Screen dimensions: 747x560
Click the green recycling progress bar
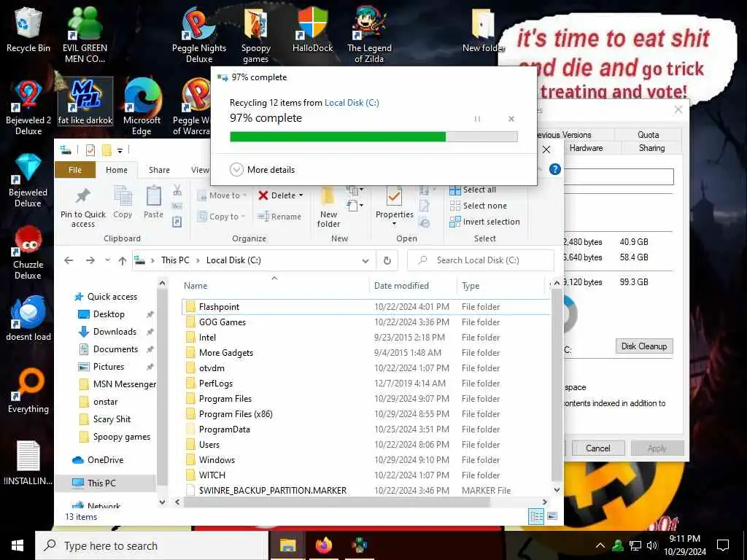[373, 136]
